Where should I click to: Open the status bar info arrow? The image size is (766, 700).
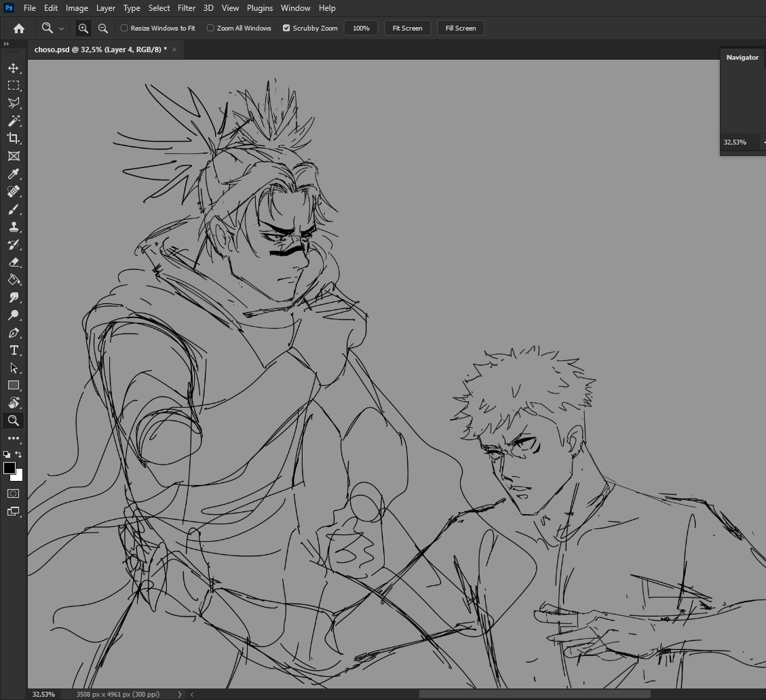pos(180,694)
